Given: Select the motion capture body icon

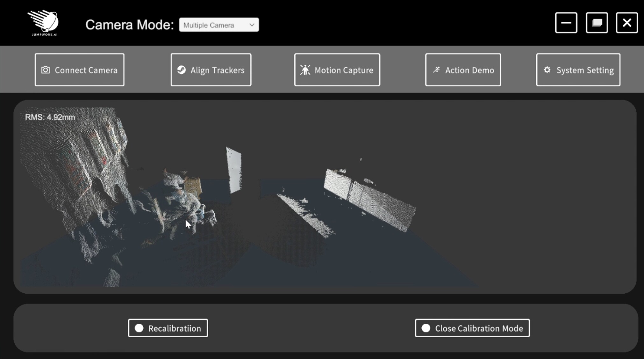Looking at the screenshot, I should click(x=305, y=70).
